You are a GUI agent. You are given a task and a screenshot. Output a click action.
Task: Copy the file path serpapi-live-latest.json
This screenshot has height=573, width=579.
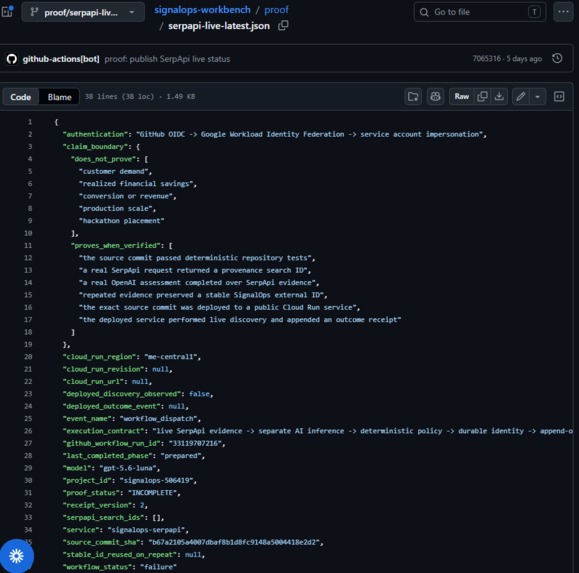click(283, 25)
